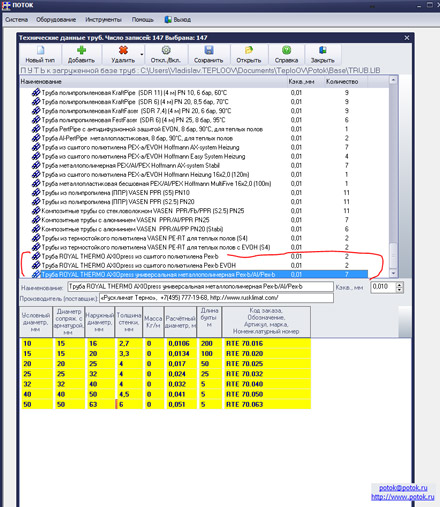Select pipe icon of VASEN PPR (S5) PN10 row
The width and height of the screenshot is (440, 507).
coord(36,193)
